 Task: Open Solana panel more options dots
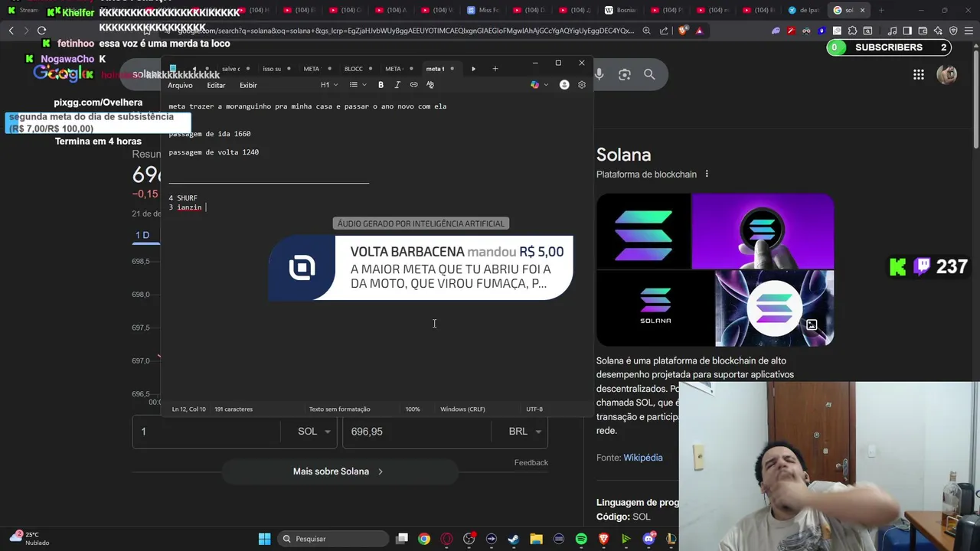click(707, 174)
